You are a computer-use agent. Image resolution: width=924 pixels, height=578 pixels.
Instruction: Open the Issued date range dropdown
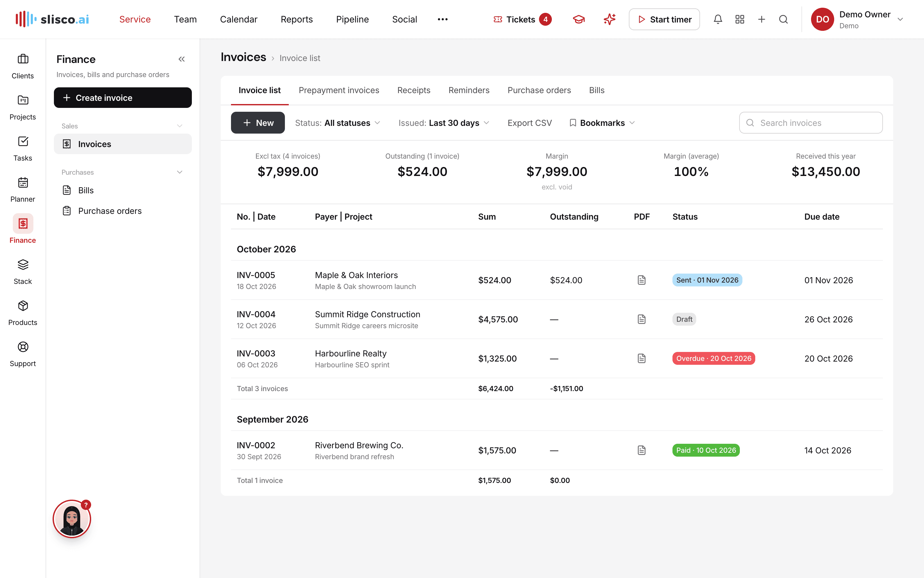[x=444, y=123]
